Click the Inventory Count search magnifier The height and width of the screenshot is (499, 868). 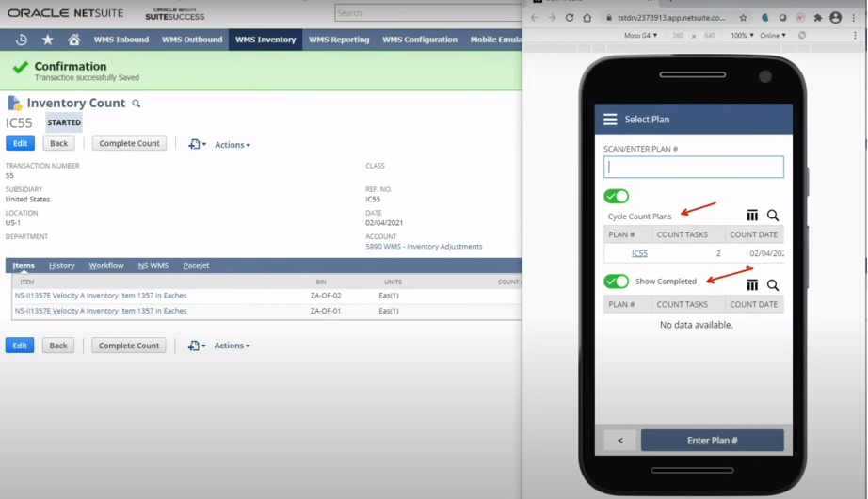(x=137, y=104)
